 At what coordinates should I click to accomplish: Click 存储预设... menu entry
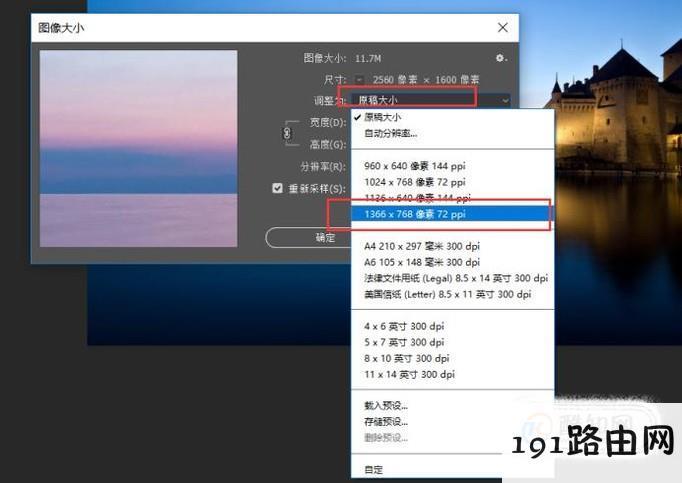[452, 422]
